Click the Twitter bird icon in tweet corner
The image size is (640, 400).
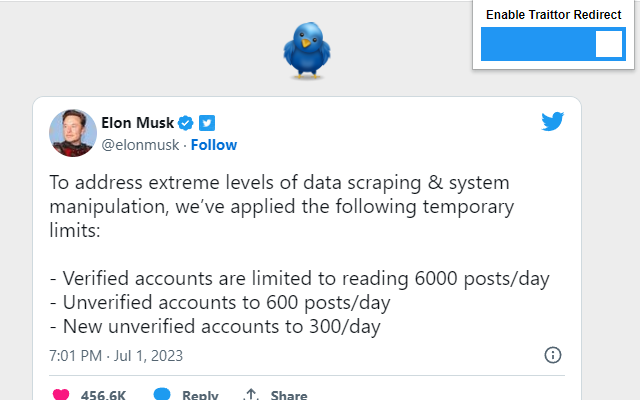pos(553,122)
